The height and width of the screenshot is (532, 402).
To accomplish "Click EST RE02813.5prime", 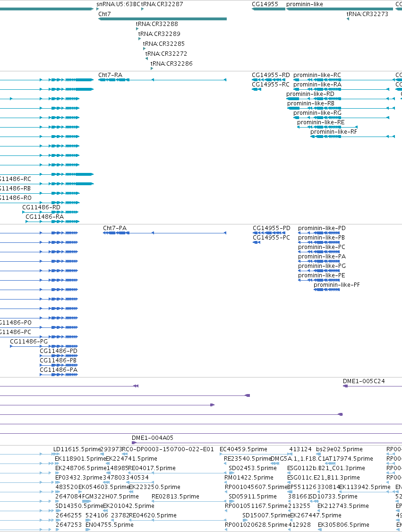I will (175, 497).
